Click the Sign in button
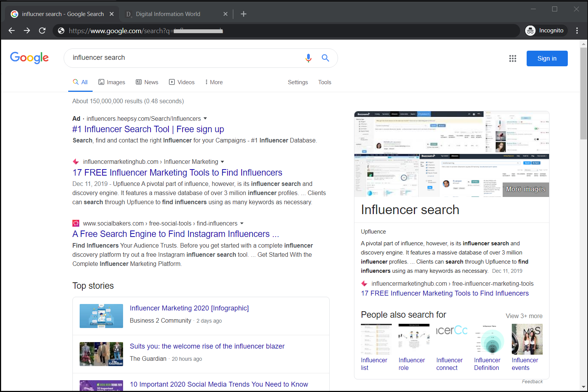This screenshot has width=588, height=392. (x=547, y=58)
